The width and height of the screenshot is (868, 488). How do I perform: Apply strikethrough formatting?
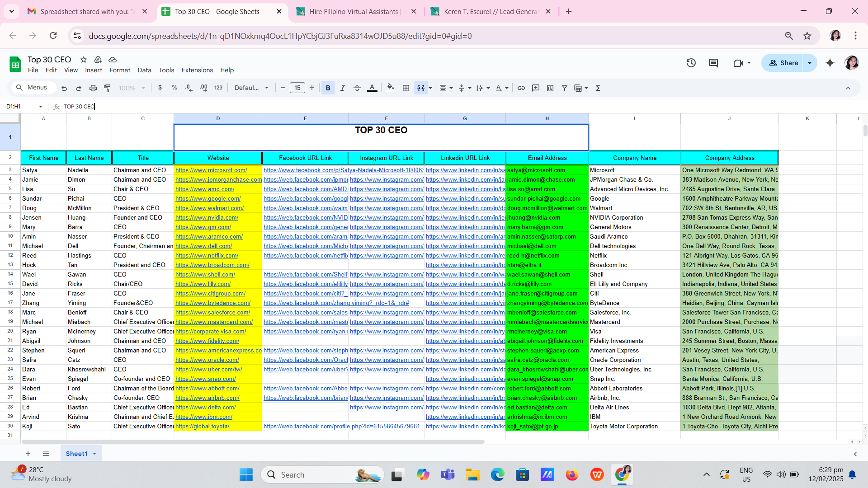pyautogui.click(x=357, y=88)
